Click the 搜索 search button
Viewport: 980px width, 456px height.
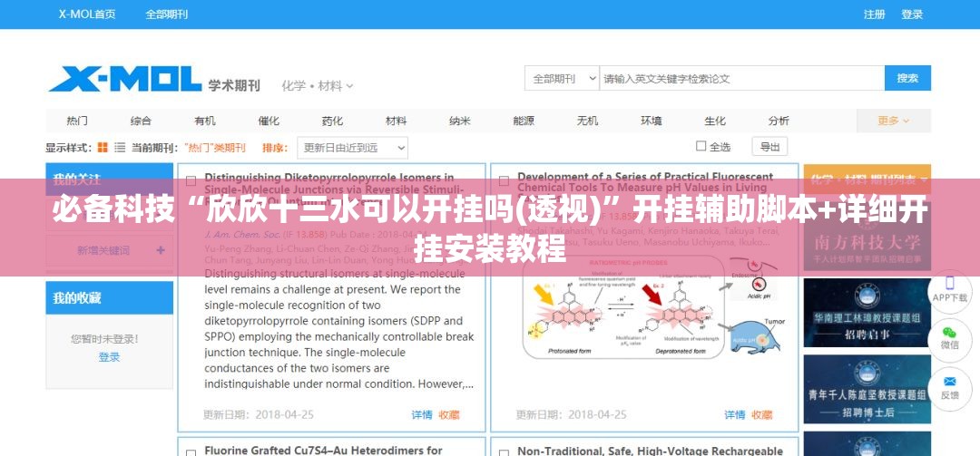(907, 78)
